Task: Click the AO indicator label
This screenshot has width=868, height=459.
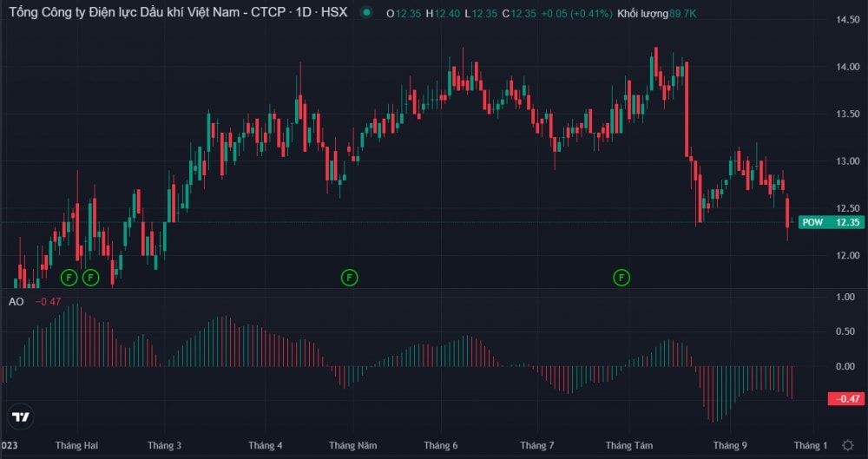Action: click(x=16, y=302)
